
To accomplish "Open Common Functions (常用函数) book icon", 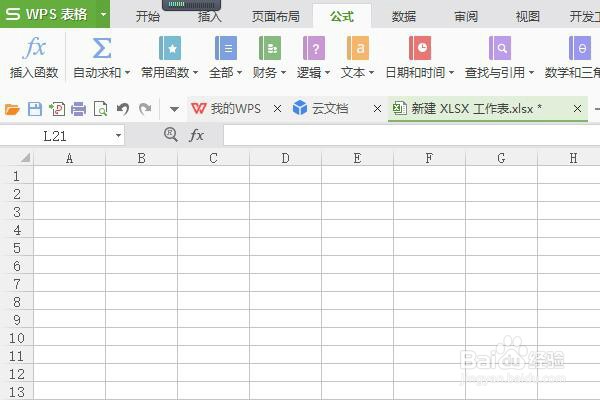I will tap(170, 48).
